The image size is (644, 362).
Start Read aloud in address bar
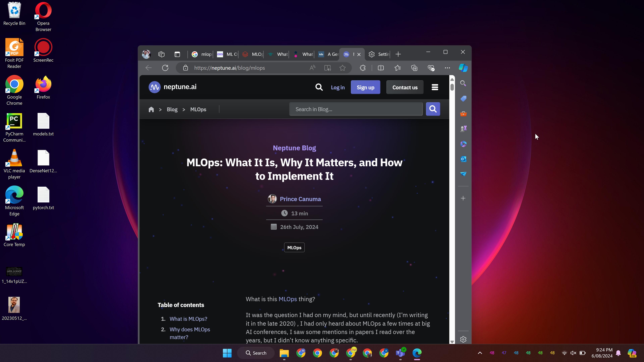(312, 68)
